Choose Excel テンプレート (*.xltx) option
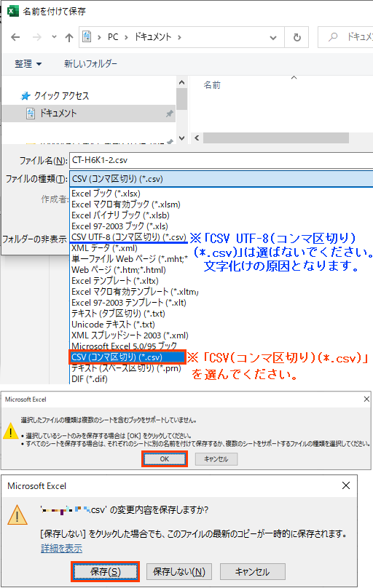Image resolution: width=373 pixels, height=588 pixels. [x=115, y=280]
